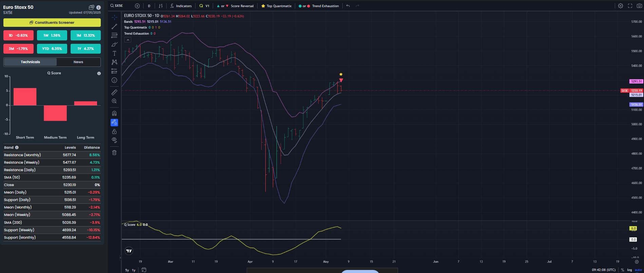
Task: Click the 6.0 Q Score axis label
Action: 633,229
